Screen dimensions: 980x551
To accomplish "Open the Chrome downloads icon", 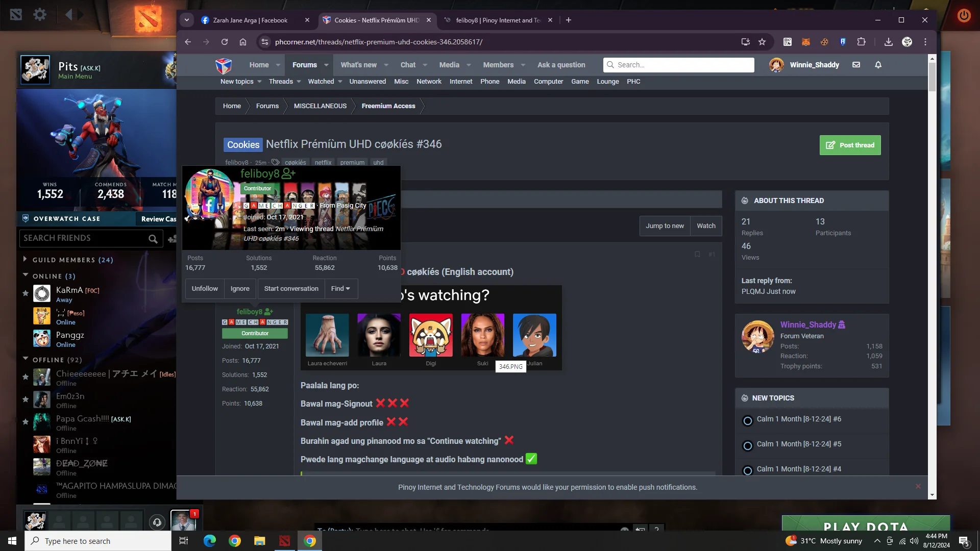I will click(889, 42).
